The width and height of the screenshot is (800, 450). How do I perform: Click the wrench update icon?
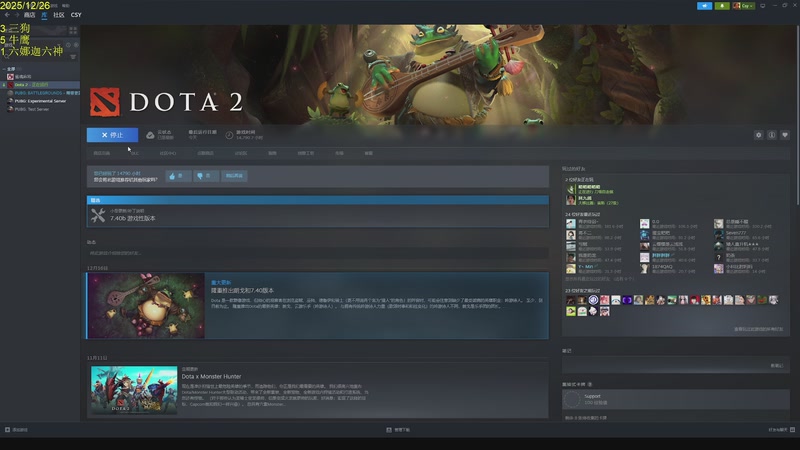[x=98, y=215]
